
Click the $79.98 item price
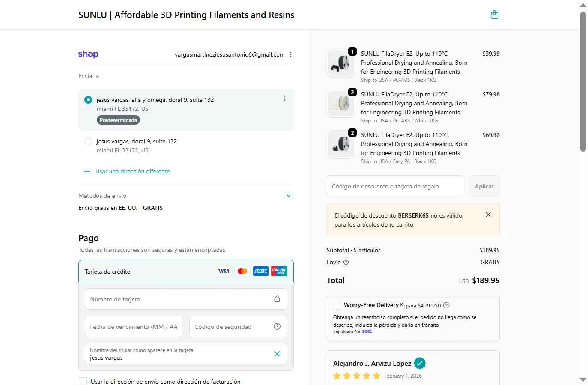click(x=491, y=94)
